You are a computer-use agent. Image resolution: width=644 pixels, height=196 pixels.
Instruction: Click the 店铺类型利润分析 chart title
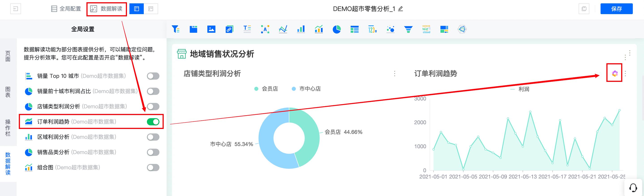pos(212,74)
